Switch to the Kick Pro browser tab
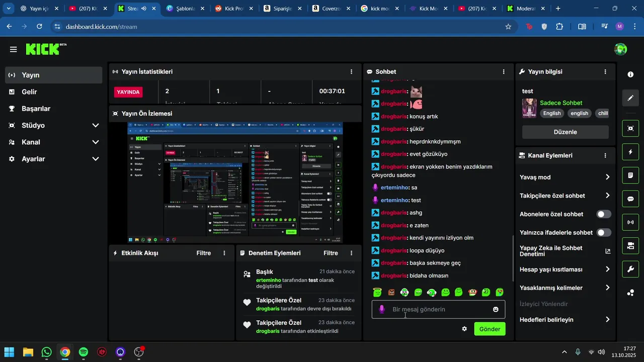 coord(233,9)
